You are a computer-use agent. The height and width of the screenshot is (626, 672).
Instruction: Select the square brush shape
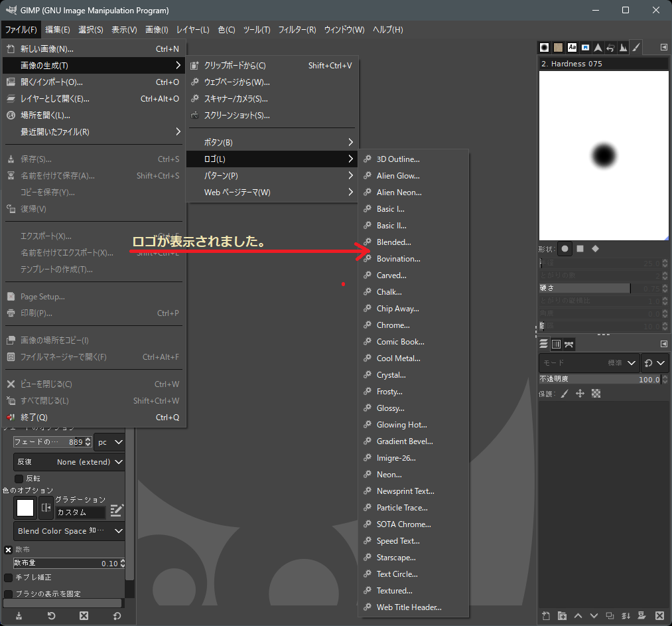point(580,249)
